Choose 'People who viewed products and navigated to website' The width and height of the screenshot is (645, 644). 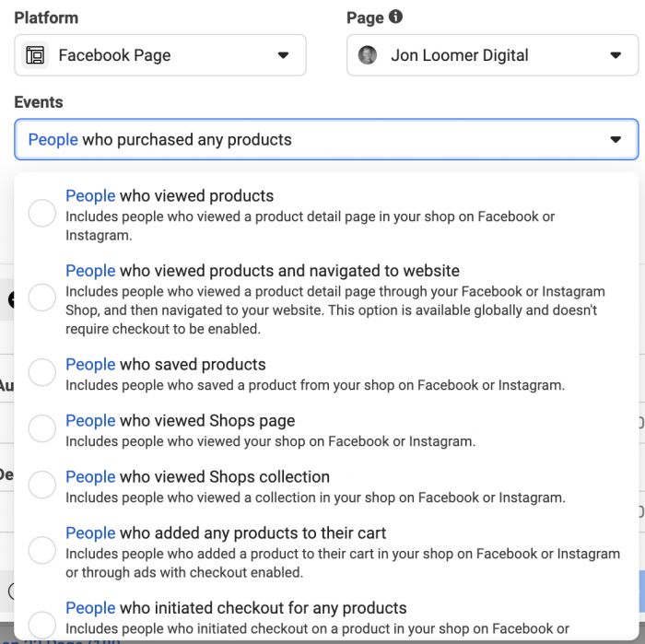coord(263,271)
